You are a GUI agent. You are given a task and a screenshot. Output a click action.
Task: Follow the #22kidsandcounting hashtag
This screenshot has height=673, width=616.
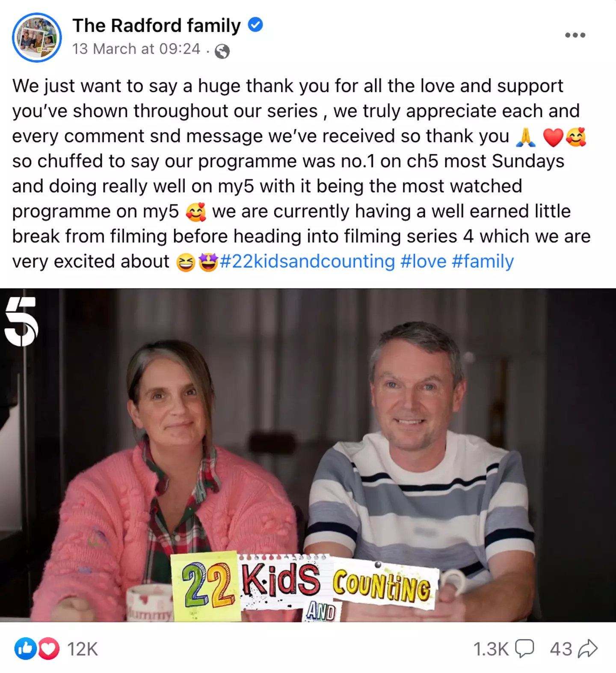click(307, 261)
